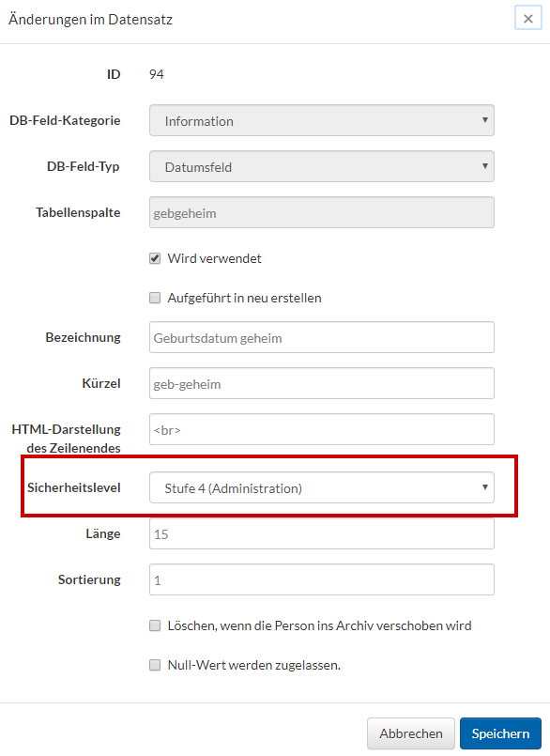The height and width of the screenshot is (756, 550).
Task: Check Löschen wenn Person ins Archiv verschoben
Action: (x=155, y=625)
